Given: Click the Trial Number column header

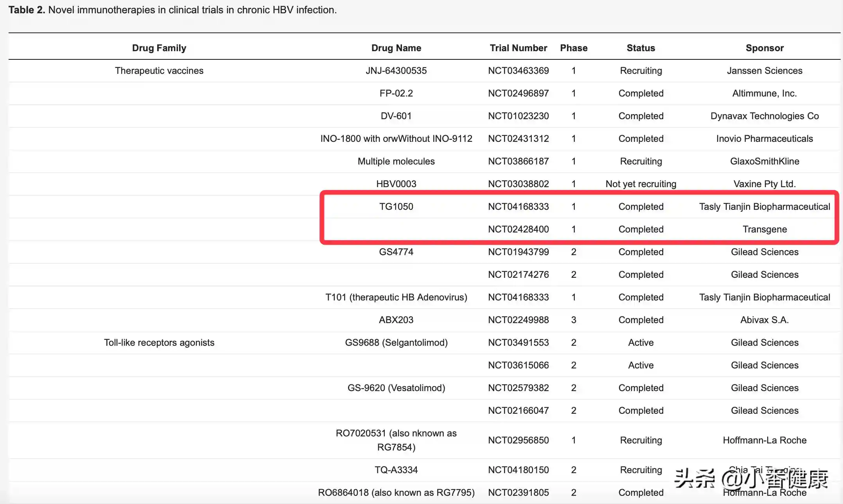Looking at the screenshot, I should click(518, 48).
